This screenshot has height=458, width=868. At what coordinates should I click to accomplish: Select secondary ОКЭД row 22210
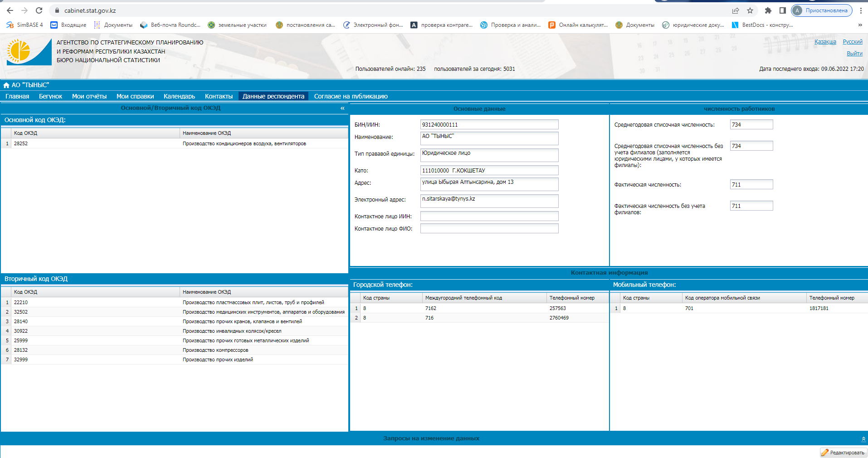175,302
